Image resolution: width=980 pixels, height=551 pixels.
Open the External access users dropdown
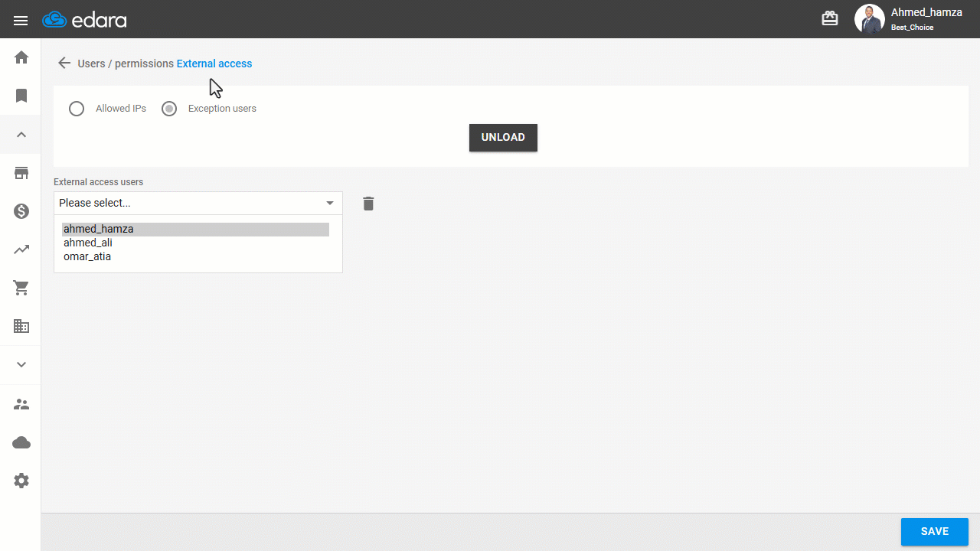(x=198, y=203)
